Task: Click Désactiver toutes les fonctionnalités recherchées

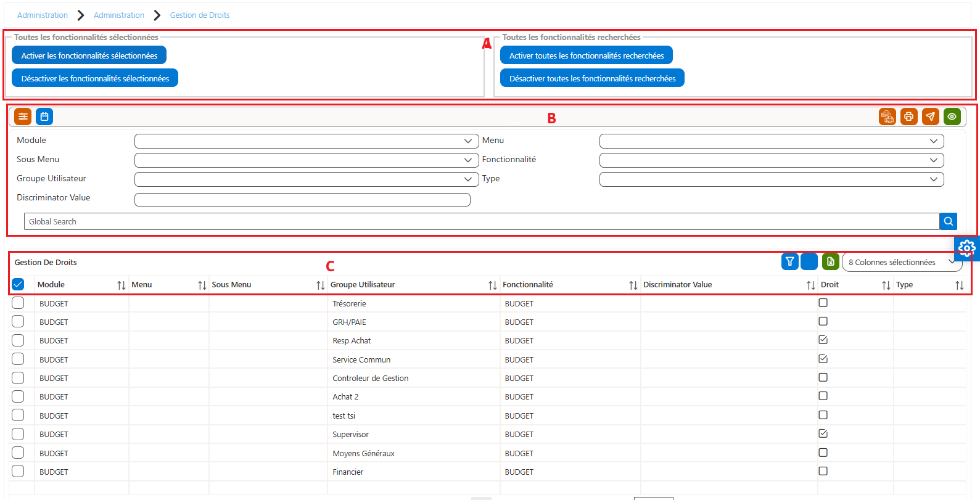Action: [x=592, y=78]
